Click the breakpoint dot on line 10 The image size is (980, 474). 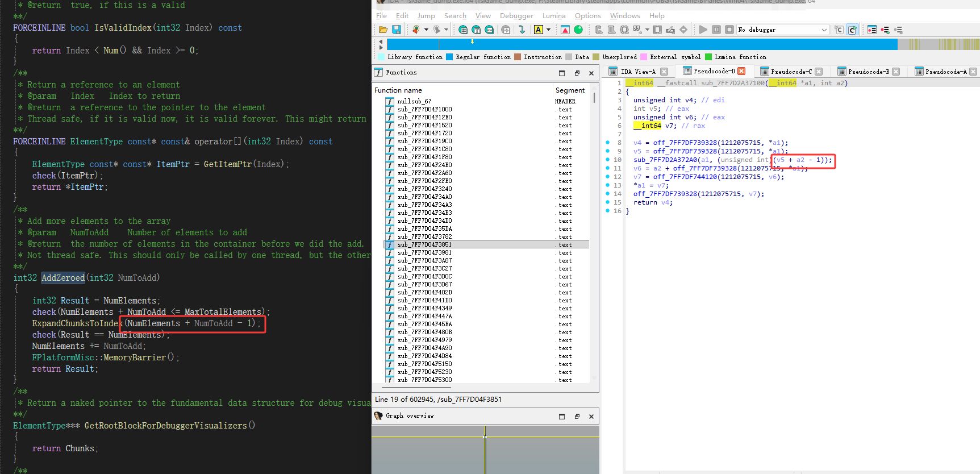[x=607, y=160]
